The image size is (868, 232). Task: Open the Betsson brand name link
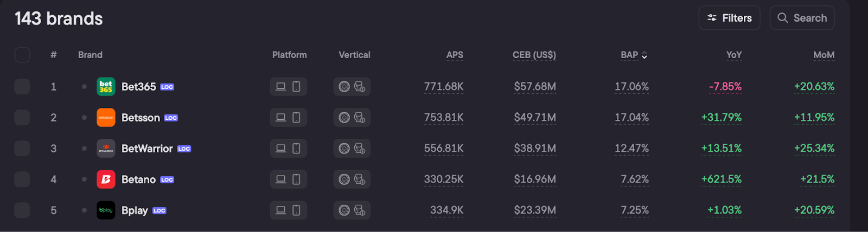click(141, 118)
